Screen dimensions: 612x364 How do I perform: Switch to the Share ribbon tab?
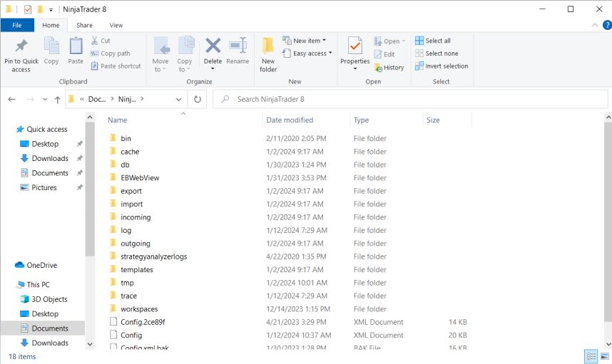pyautogui.click(x=84, y=26)
